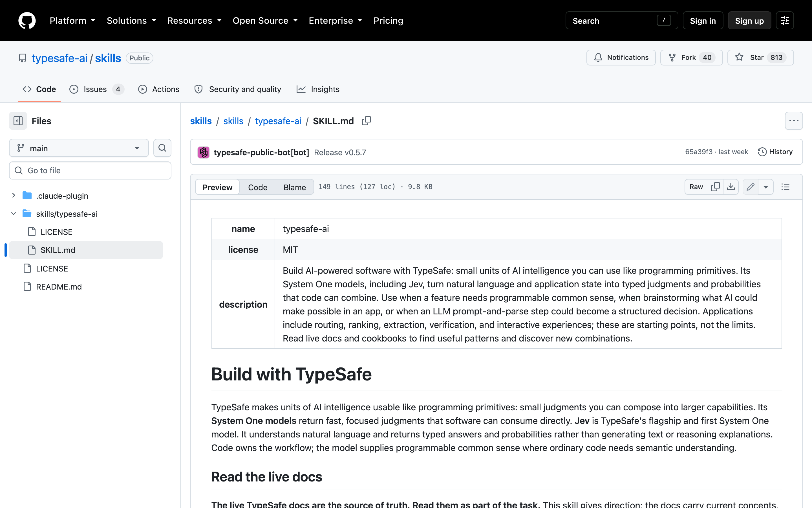Switch to the Blame file view
This screenshot has width=812, height=508.
[x=295, y=187]
